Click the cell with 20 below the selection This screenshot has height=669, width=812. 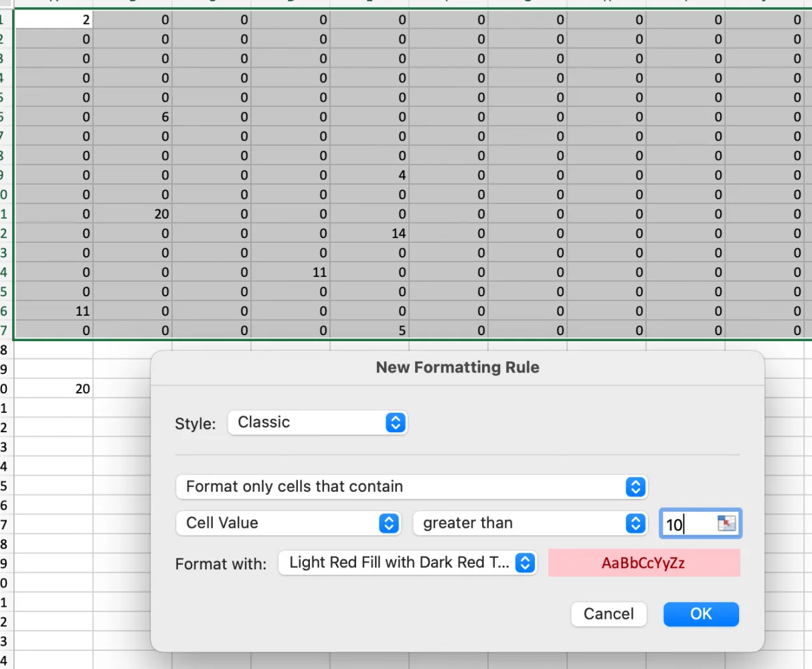coord(54,389)
